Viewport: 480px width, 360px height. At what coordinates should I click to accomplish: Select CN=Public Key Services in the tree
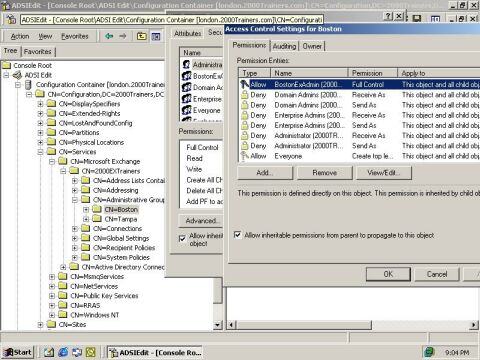click(104, 296)
